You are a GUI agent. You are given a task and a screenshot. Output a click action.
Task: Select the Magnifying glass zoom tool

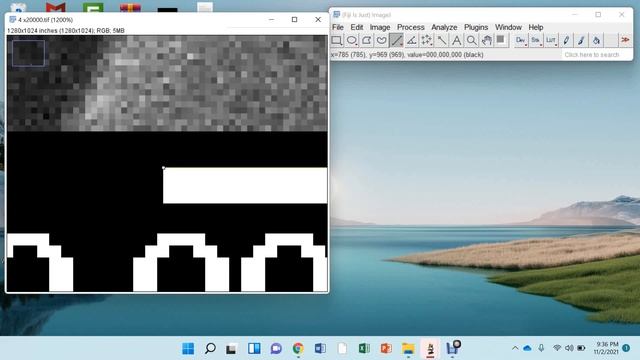pos(471,40)
